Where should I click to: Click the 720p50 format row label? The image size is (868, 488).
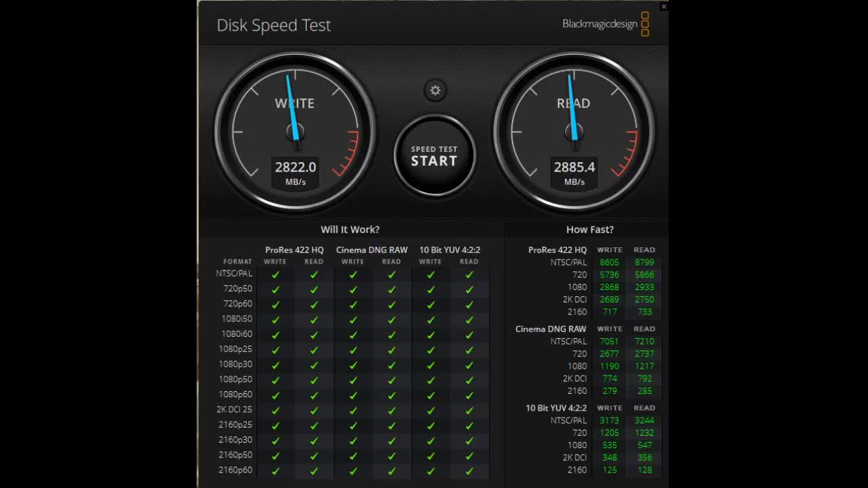pos(238,289)
